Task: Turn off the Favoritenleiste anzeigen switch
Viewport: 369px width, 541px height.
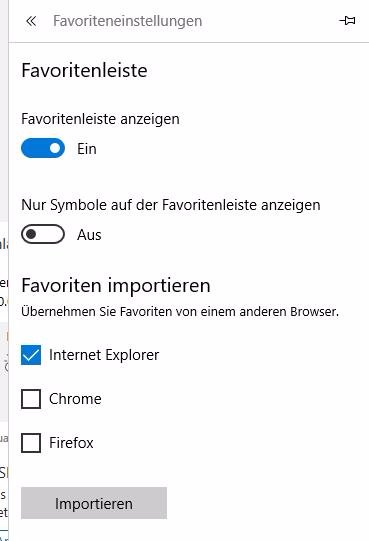Action: tap(43, 148)
